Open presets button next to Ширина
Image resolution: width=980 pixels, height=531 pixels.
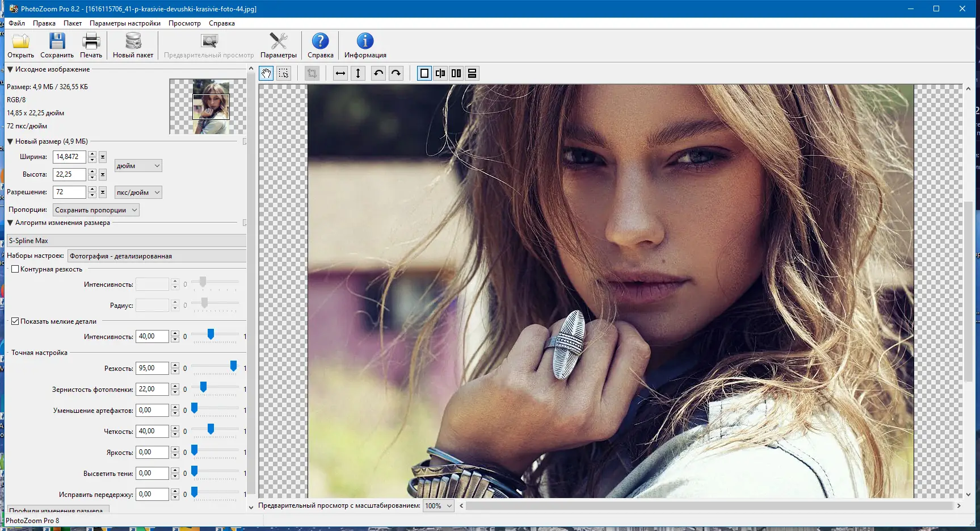pyautogui.click(x=103, y=157)
